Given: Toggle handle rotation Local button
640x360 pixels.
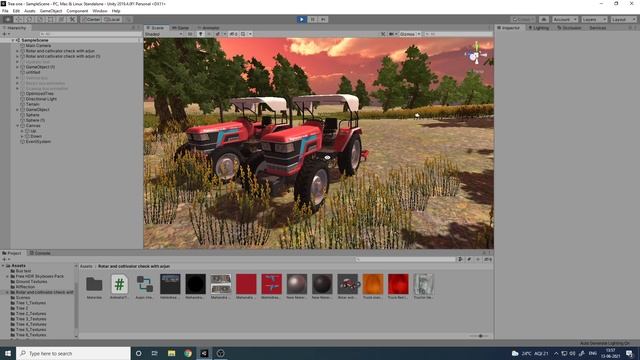Looking at the screenshot, I should [112, 19].
